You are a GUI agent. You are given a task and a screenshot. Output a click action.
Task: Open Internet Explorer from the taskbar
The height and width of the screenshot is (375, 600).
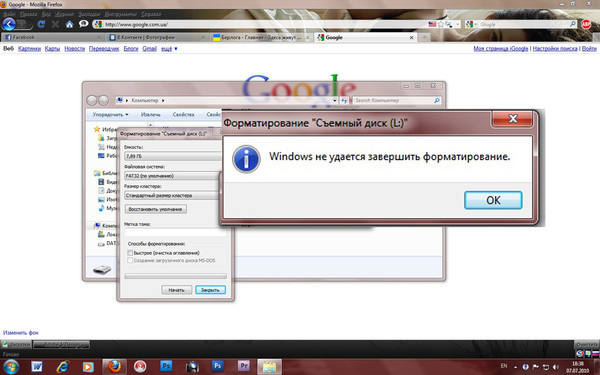[63, 367]
